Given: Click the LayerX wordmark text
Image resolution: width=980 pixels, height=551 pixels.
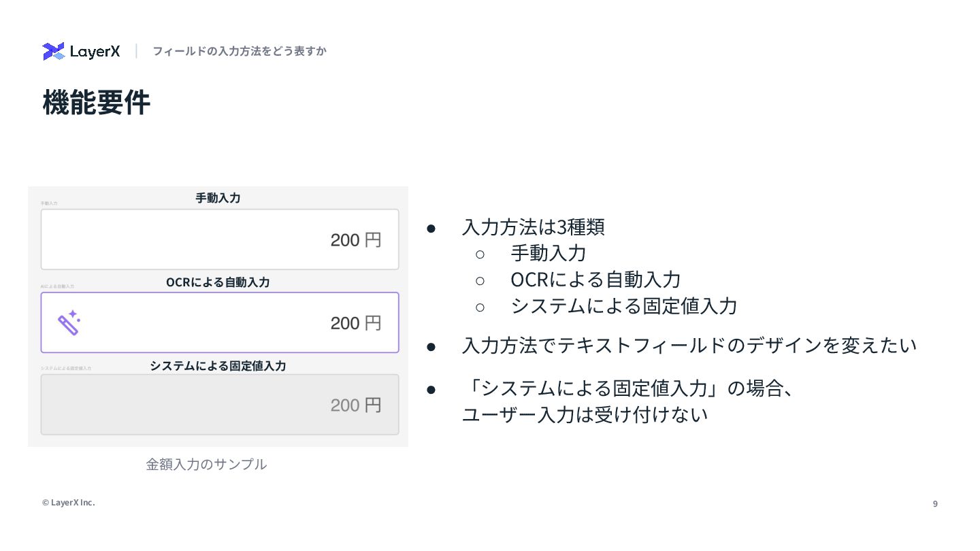Looking at the screenshot, I should click(x=95, y=52).
